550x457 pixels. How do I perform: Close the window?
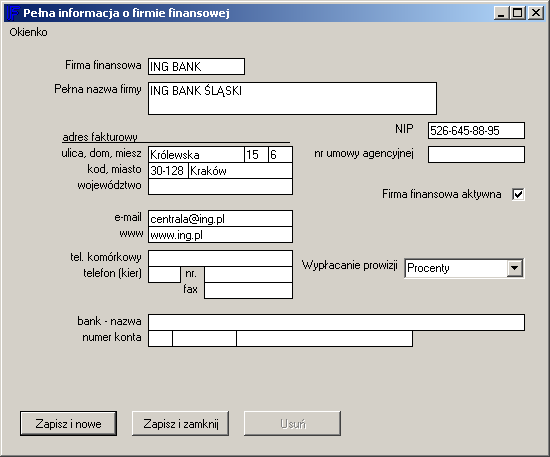pos(536,13)
